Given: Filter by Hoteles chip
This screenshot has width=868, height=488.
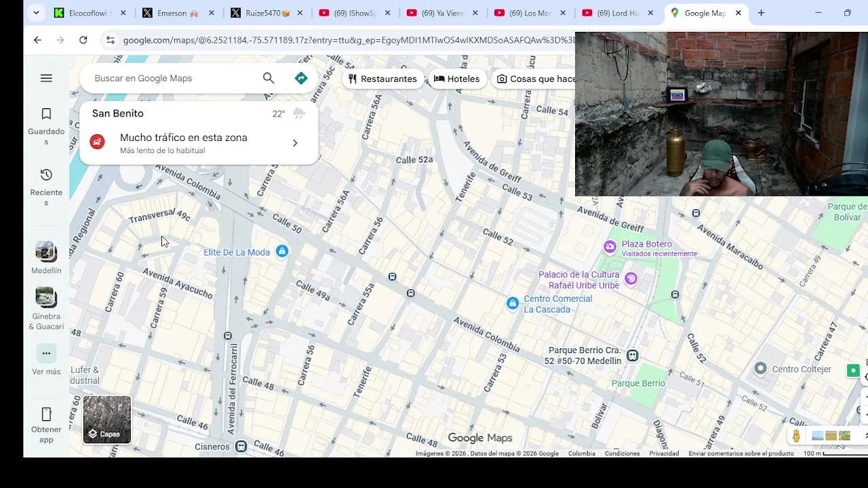Looking at the screenshot, I should pos(456,79).
